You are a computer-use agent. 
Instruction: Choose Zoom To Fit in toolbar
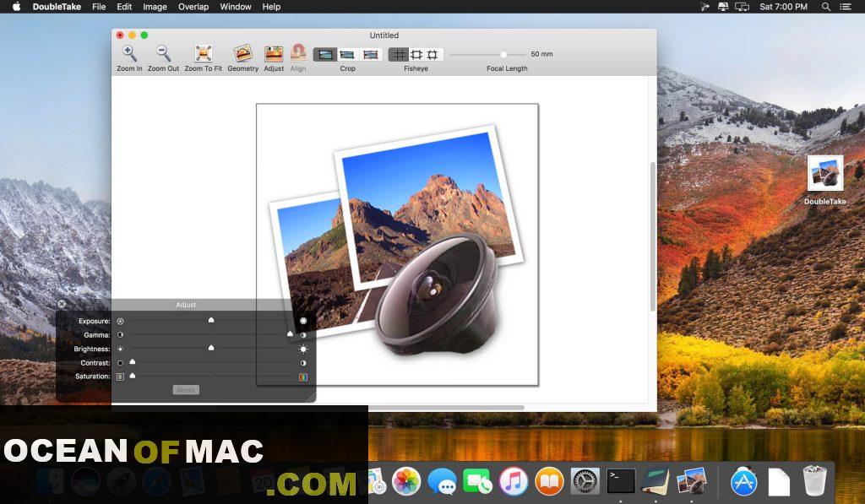pyautogui.click(x=203, y=58)
